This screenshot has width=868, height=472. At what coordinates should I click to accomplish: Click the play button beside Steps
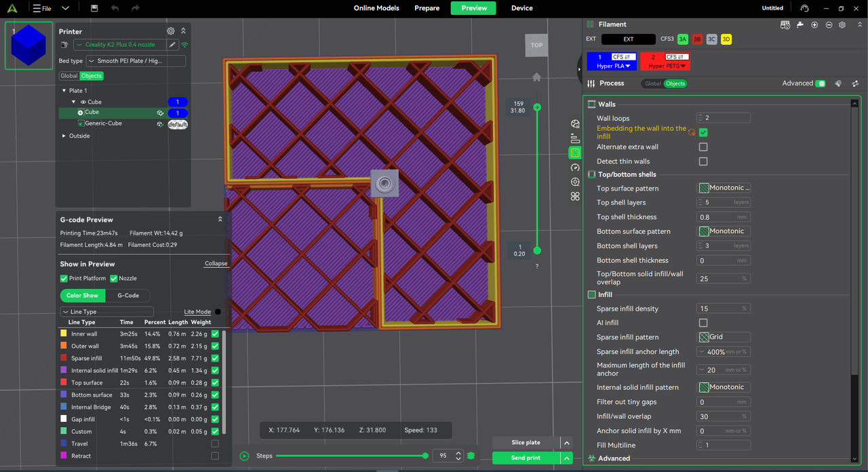[x=244, y=456]
